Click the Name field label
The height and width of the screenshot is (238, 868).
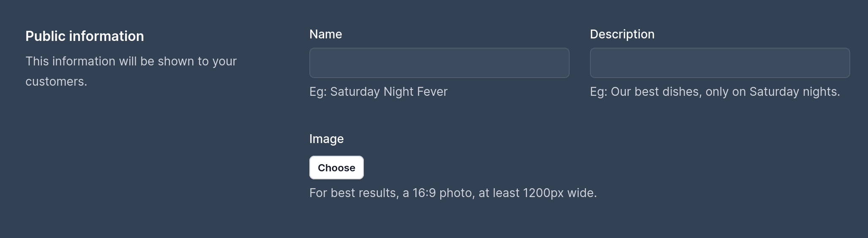coord(325,34)
